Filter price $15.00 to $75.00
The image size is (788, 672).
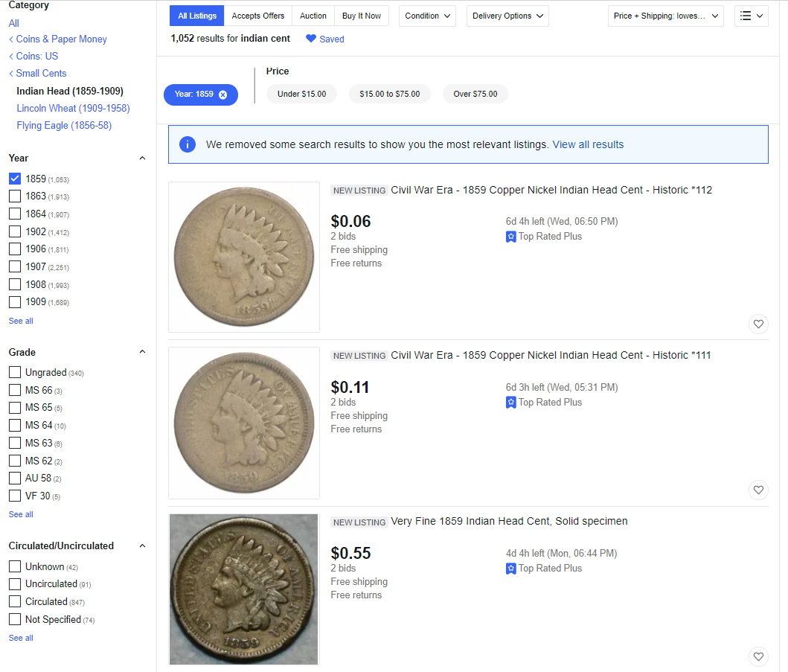point(389,94)
